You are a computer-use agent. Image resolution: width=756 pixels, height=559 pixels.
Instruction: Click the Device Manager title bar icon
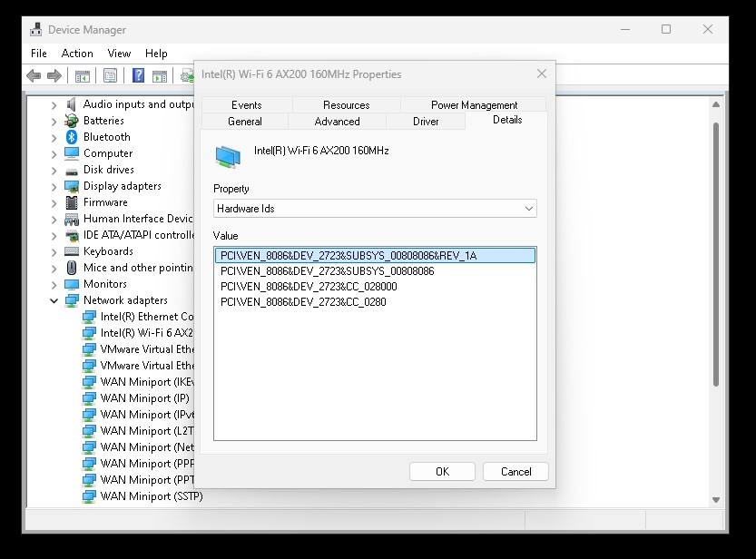pyautogui.click(x=35, y=29)
